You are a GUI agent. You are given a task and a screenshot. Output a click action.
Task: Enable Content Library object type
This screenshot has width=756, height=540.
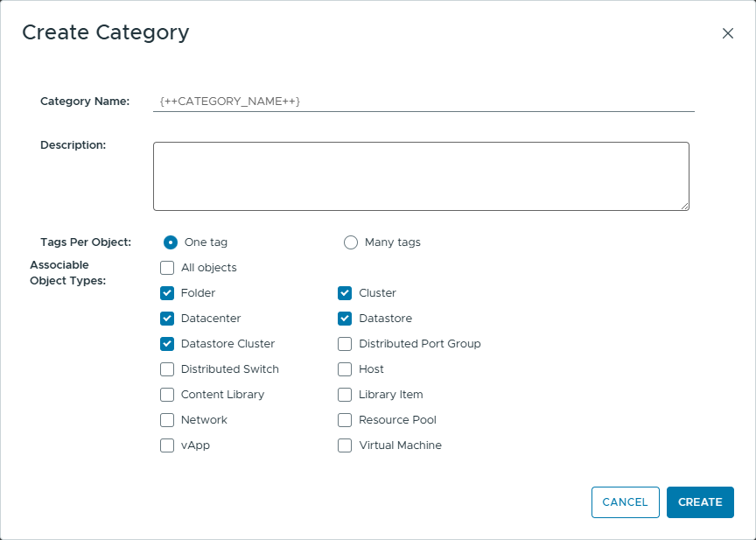tap(167, 395)
